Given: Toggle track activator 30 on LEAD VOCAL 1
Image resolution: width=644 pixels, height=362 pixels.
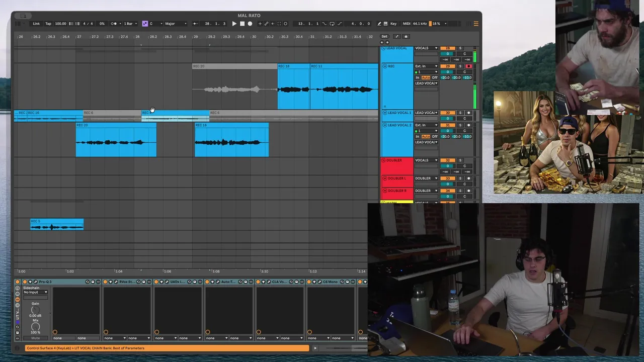Looking at the screenshot, I should [447, 113].
